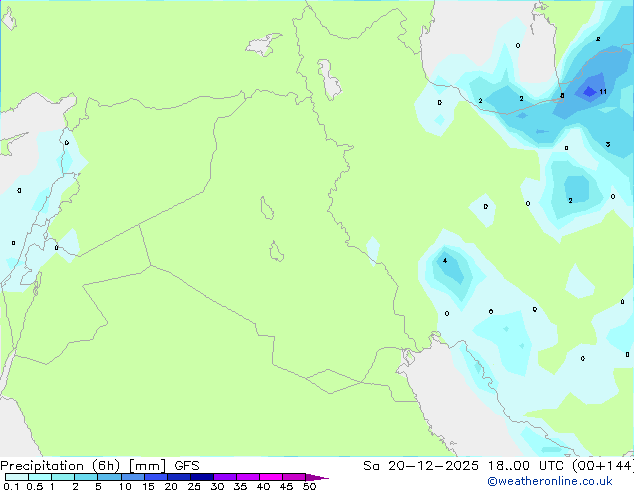634x490 pixels.
Task: Click the '45' legend scale value
Action: [286, 486]
